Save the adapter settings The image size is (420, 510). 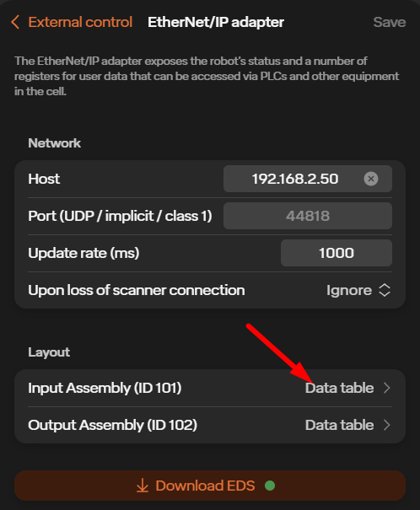[x=390, y=22]
